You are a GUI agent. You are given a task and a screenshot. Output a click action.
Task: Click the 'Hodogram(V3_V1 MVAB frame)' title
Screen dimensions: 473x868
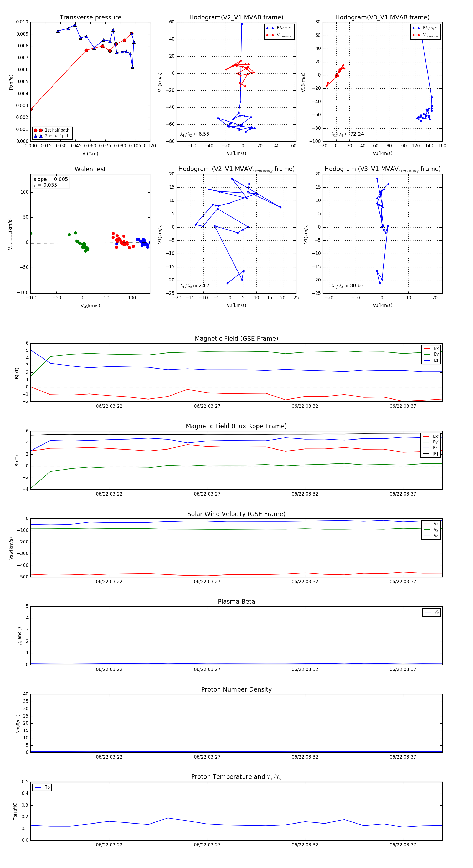382,18
